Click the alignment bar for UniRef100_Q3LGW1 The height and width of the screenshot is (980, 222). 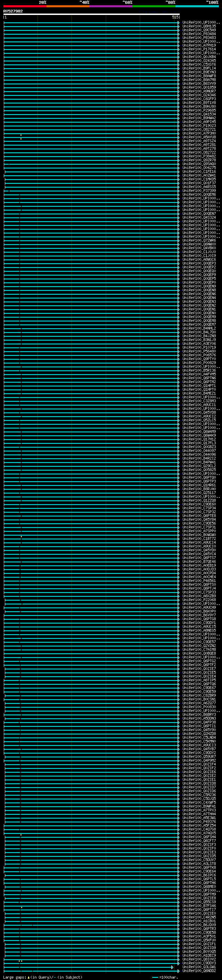click(88, 967)
